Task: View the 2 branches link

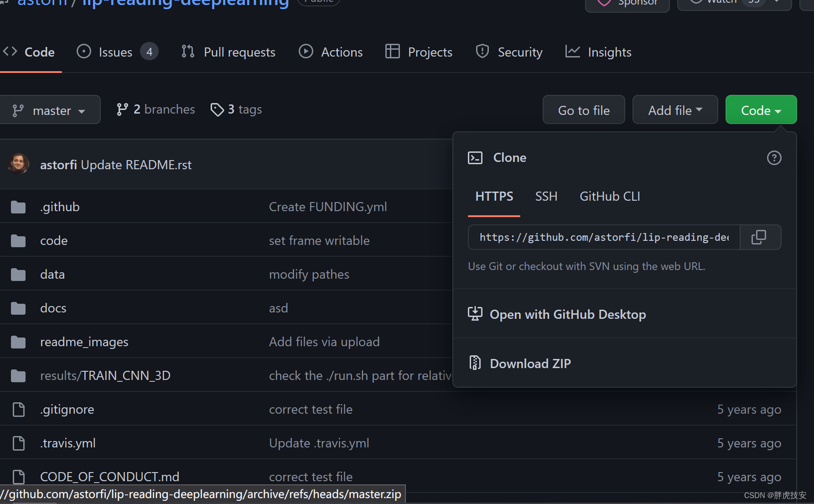Action: 156,109
